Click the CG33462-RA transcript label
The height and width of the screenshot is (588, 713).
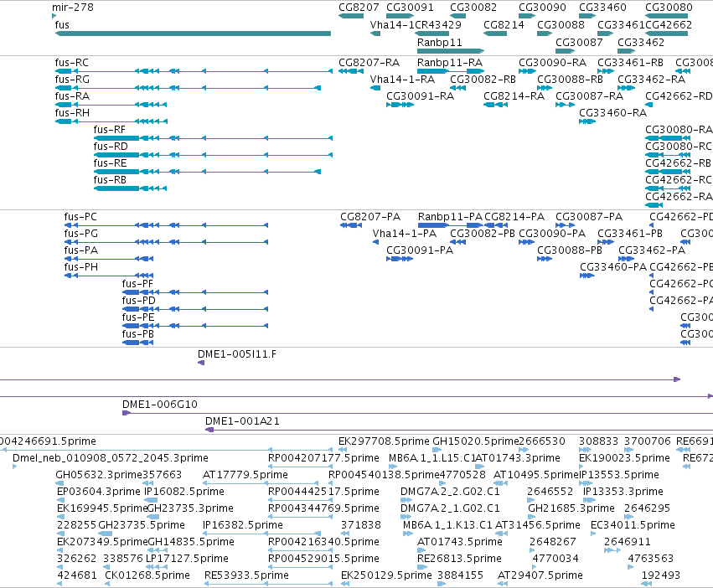(x=651, y=80)
